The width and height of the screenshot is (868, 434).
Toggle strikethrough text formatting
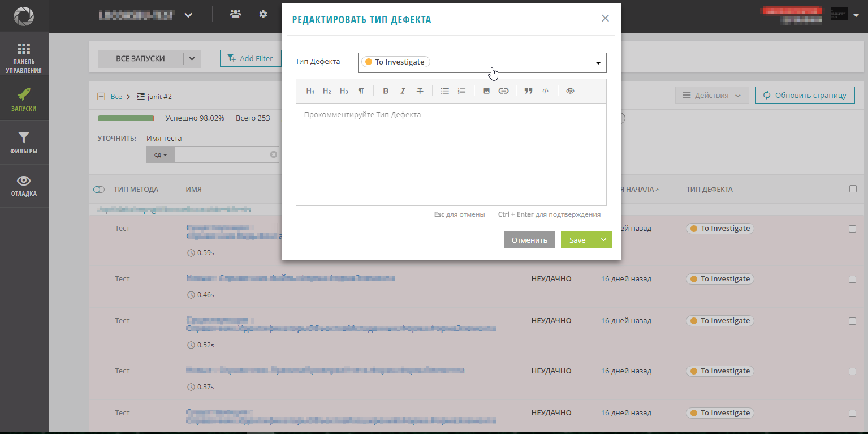click(x=420, y=91)
